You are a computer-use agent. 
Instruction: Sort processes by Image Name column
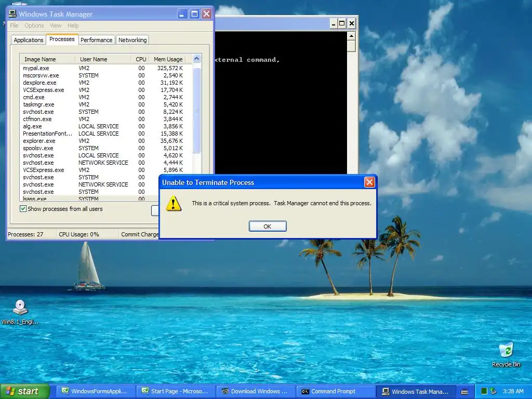pyautogui.click(x=47, y=59)
